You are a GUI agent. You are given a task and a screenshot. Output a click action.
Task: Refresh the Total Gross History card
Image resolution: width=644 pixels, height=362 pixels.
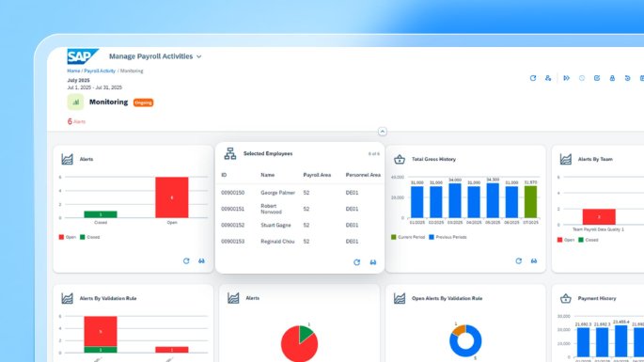[518, 260]
